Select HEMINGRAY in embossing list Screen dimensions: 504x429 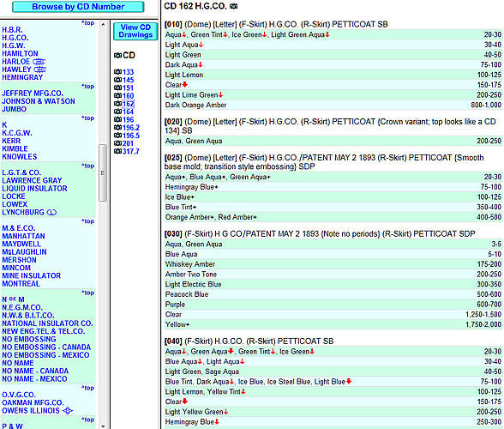pos(22,77)
